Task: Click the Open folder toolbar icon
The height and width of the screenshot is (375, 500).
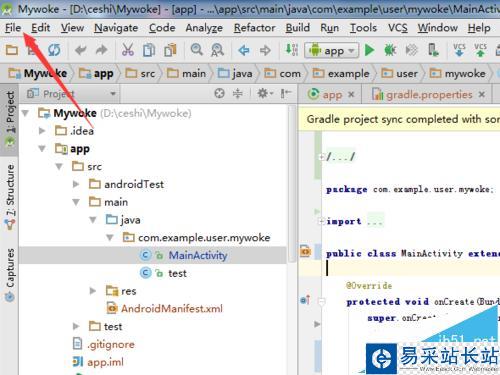Action: (x=12, y=50)
